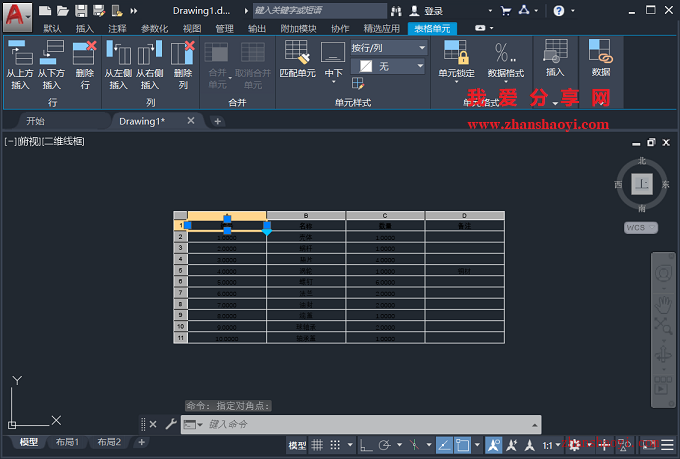Open the Autodesk App Store cart icon
The image size is (680, 459).
(x=506, y=11)
